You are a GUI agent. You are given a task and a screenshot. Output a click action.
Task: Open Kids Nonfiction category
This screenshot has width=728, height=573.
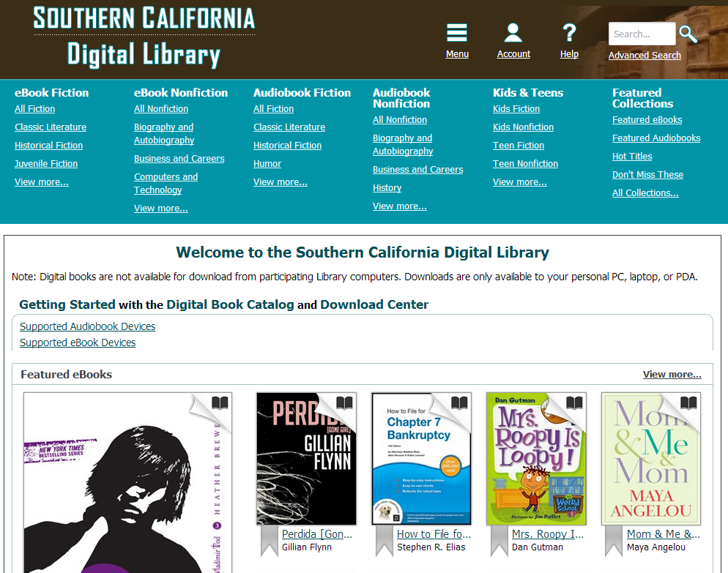click(523, 127)
